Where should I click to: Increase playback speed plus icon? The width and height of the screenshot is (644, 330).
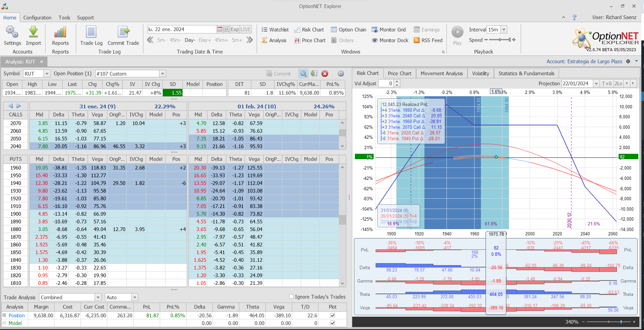514,40
